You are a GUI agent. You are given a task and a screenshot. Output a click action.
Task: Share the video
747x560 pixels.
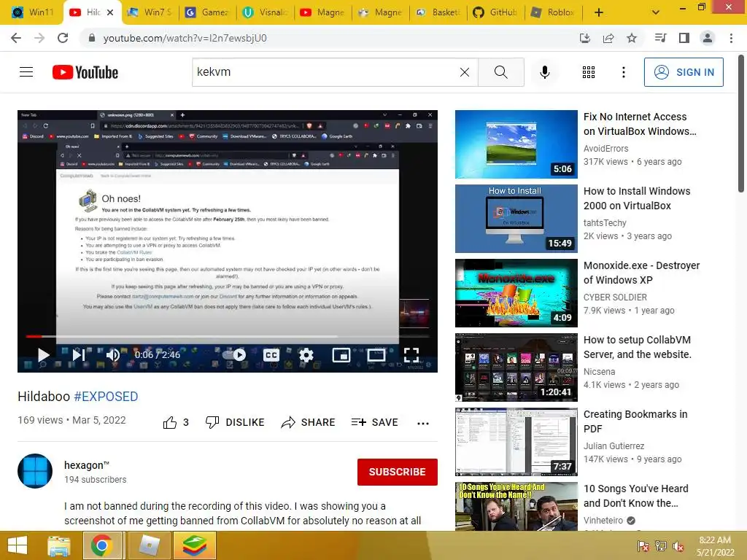pyautogui.click(x=309, y=422)
